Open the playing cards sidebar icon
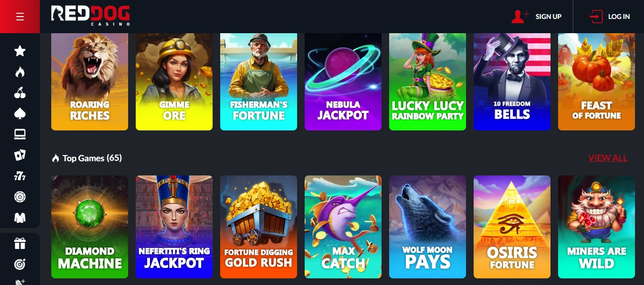 pos(20,155)
